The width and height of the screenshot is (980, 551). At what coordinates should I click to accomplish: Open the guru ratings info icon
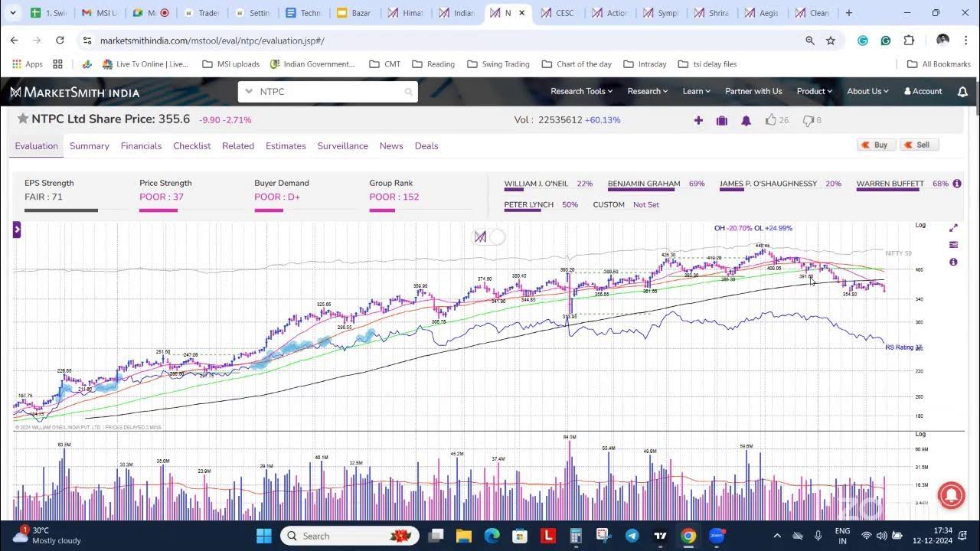tap(957, 184)
